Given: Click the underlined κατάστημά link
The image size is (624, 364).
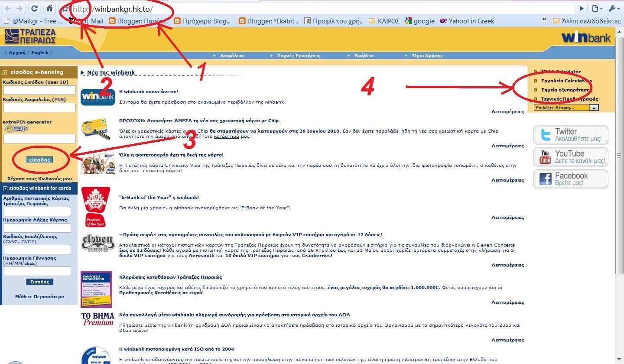Looking at the screenshot, I should (227, 136).
